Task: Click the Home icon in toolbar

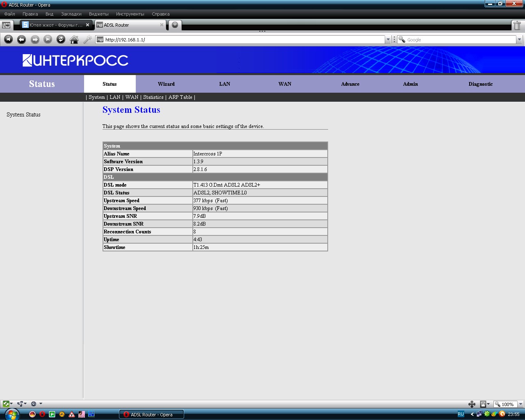Action: point(74,39)
